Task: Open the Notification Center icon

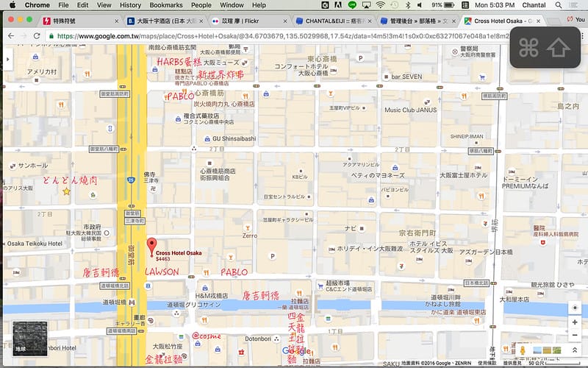Action: click(573, 5)
